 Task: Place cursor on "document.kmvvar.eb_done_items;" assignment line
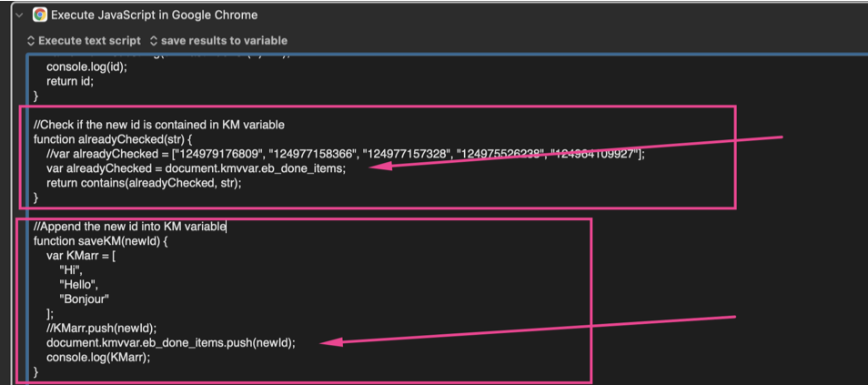click(196, 168)
